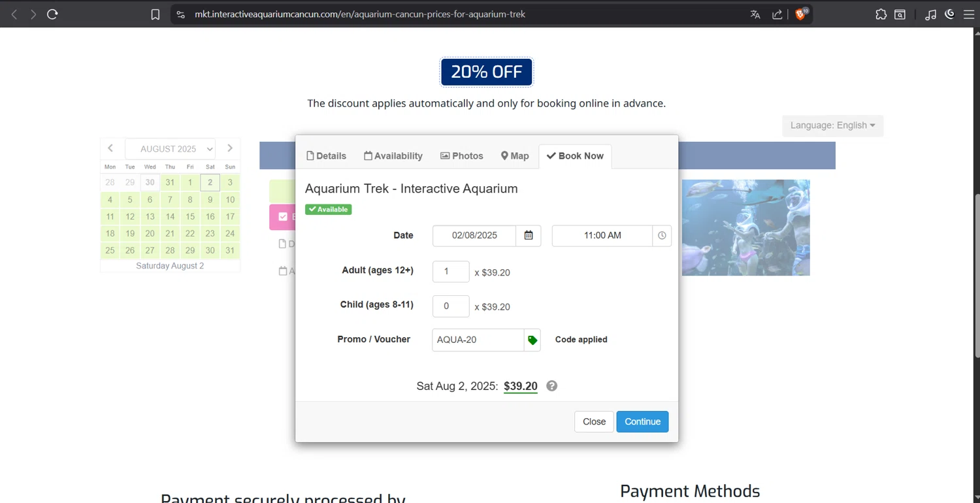Select August 24 on the calendar
980x503 pixels.
pyautogui.click(x=230, y=233)
